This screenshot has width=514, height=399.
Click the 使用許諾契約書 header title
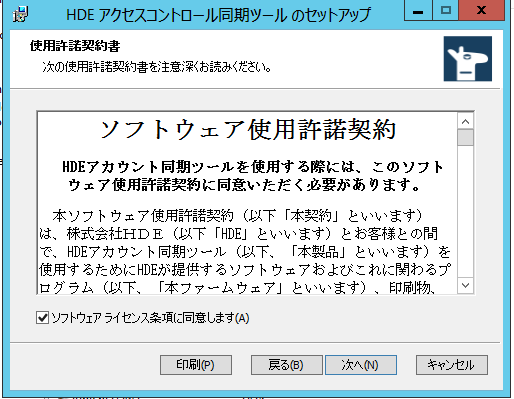point(75,46)
